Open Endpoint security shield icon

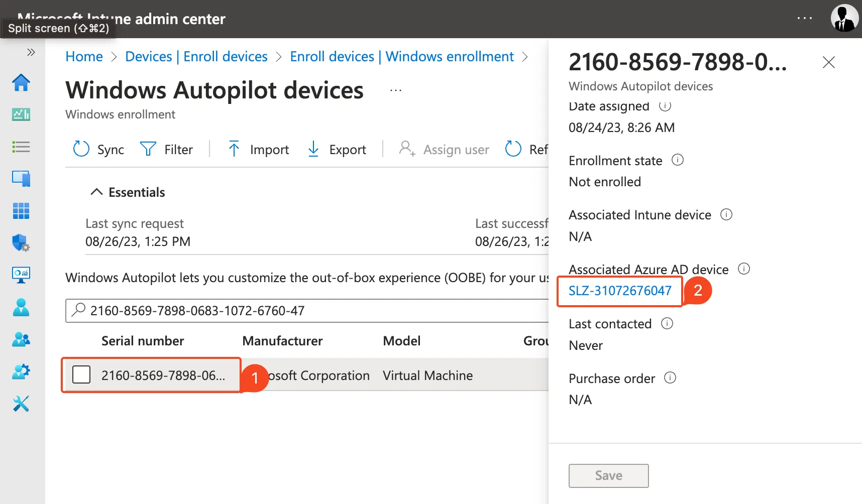[21, 243]
